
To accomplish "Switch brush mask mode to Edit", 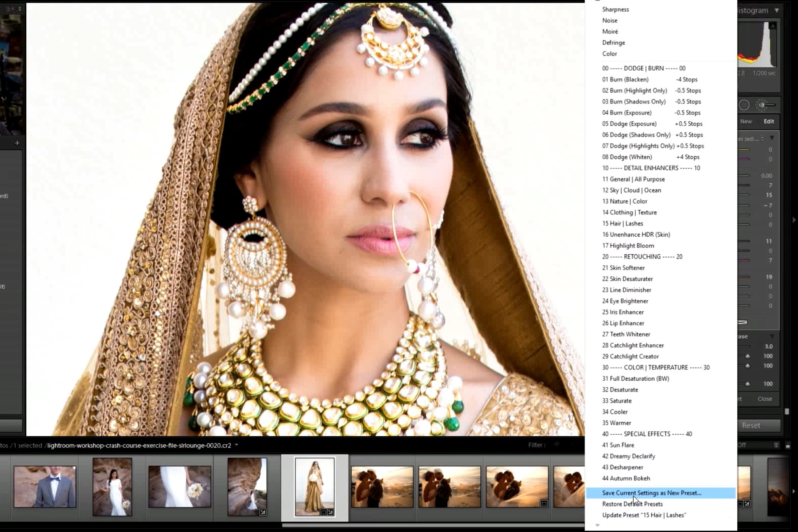I will pyautogui.click(x=769, y=121).
